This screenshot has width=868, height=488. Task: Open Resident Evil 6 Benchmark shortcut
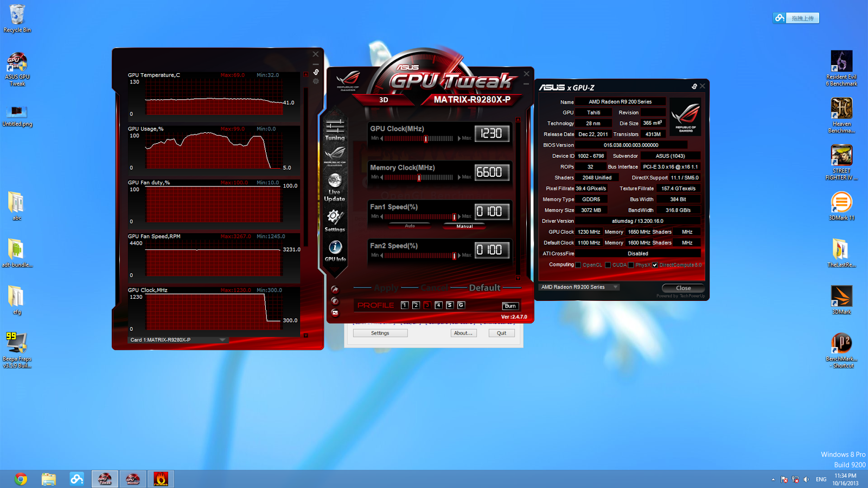(841, 68)
